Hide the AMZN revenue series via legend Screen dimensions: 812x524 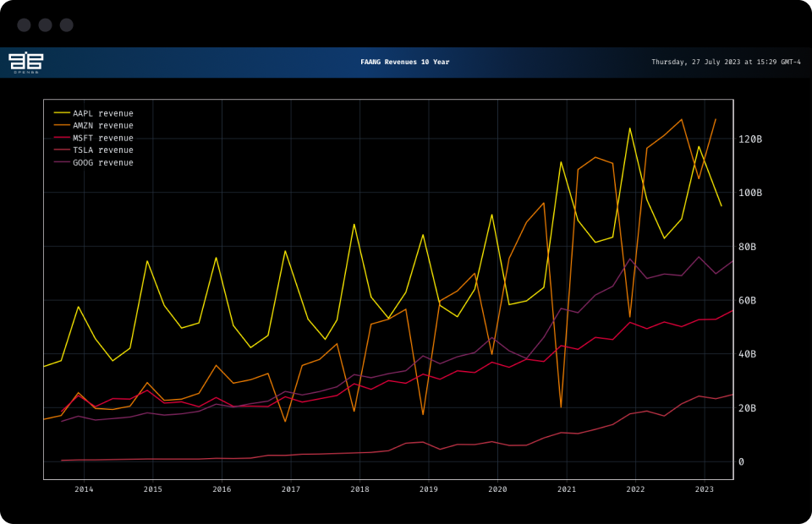(102, 126)
